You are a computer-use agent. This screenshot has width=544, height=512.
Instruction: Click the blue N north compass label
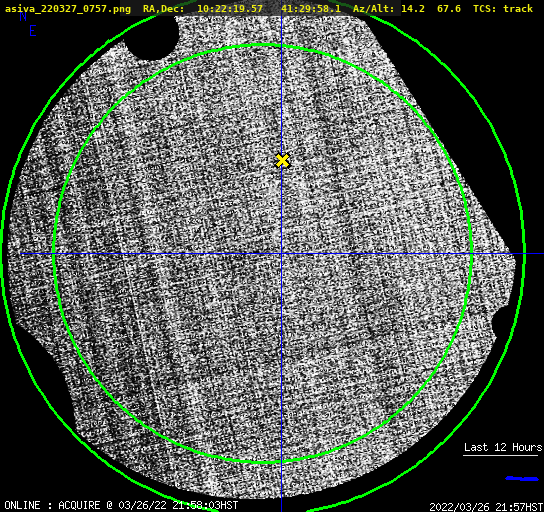[x=23, y=16]
